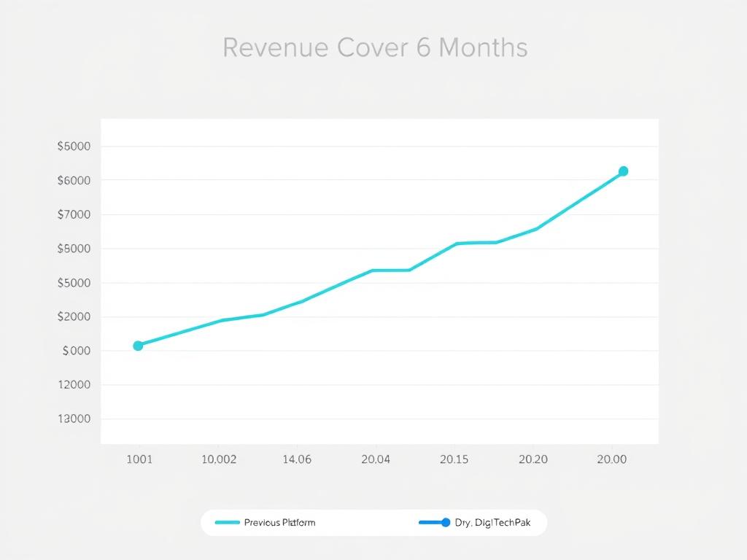Click the chart title Revenue Cover 6 Months
Image resolution: width=747 pixels, height=560 pixels.
[x=374, y=47]
